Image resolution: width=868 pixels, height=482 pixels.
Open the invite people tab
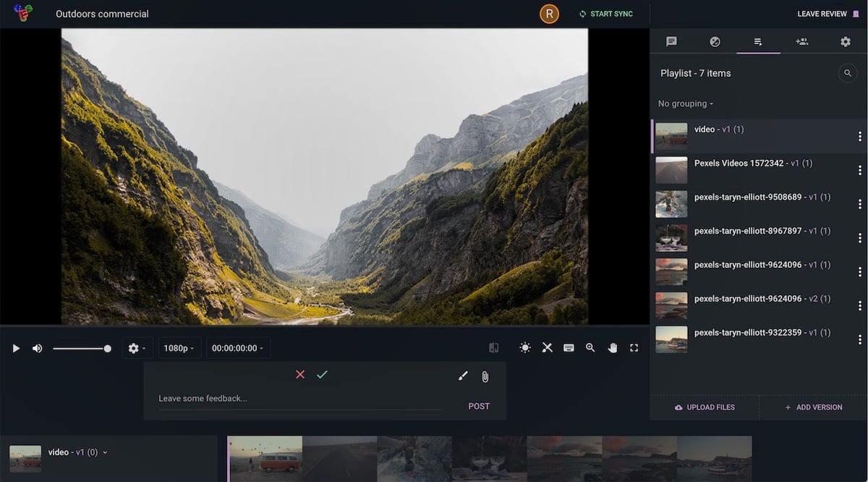tap(801, 41)
